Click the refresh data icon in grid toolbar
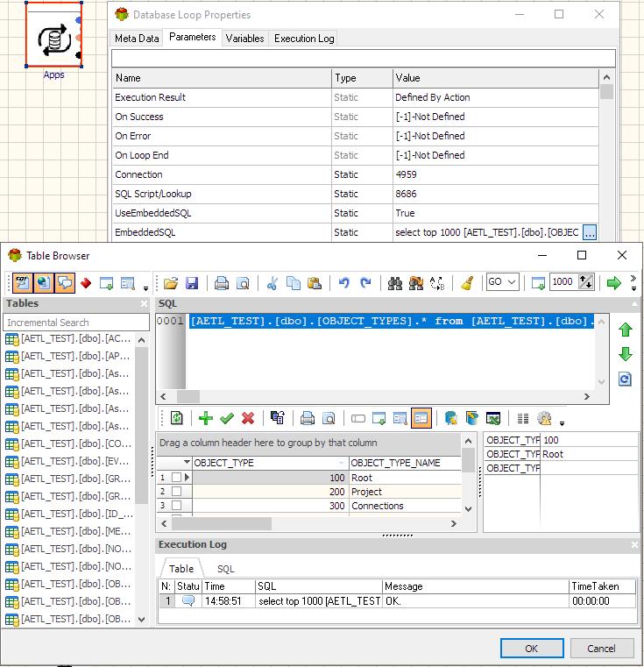The width and height of the screenshot is (644, 667). click(176, 419)
